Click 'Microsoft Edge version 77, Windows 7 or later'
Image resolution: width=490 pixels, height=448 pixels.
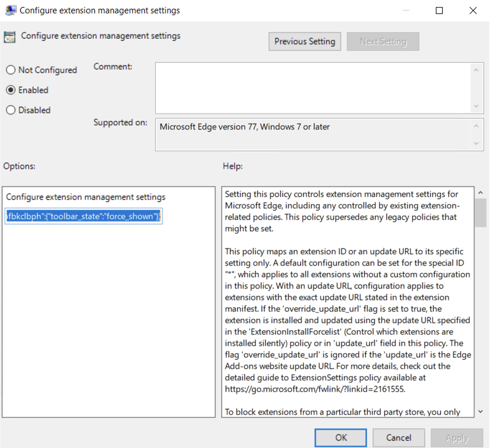(245, 127)
